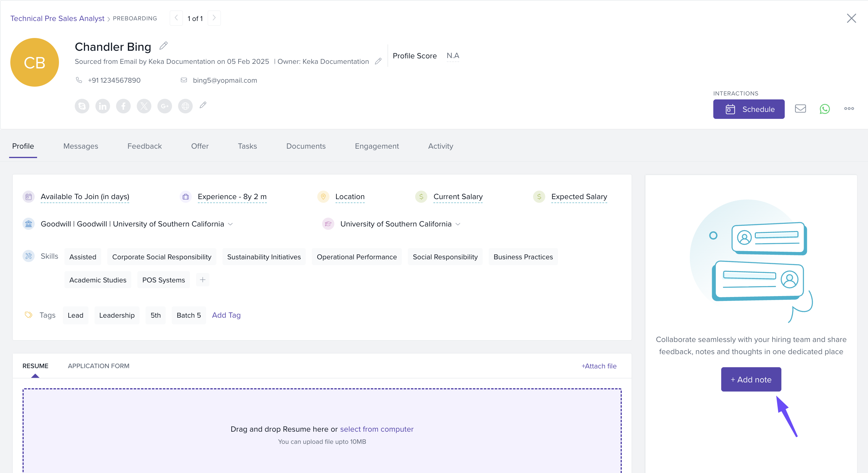Open the website globe icon

tap(185, 106)
